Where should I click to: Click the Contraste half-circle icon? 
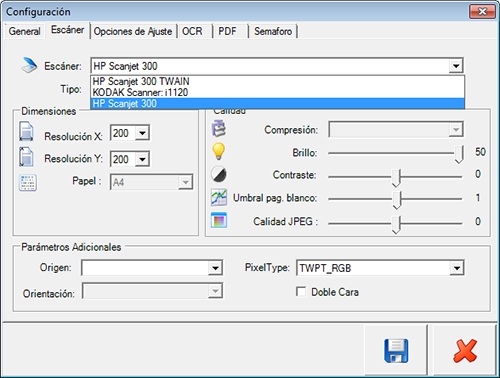click(219, 174)
